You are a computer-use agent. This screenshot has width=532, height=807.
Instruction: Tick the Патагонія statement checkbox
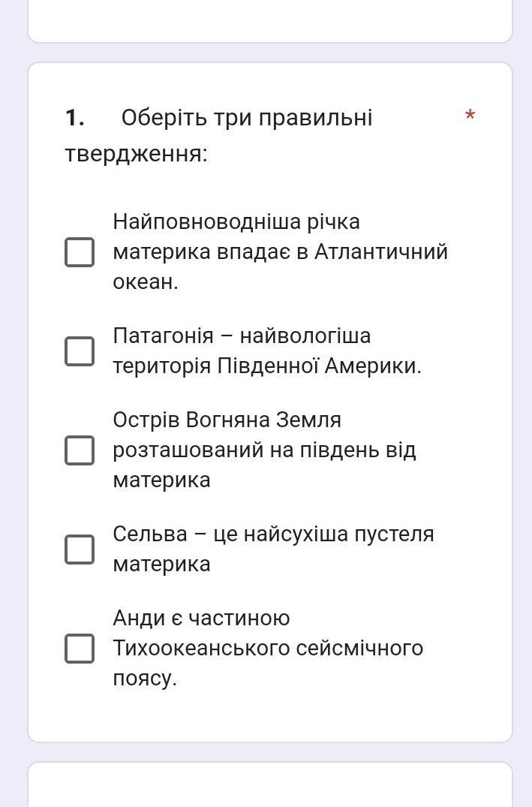coord(80,351)
